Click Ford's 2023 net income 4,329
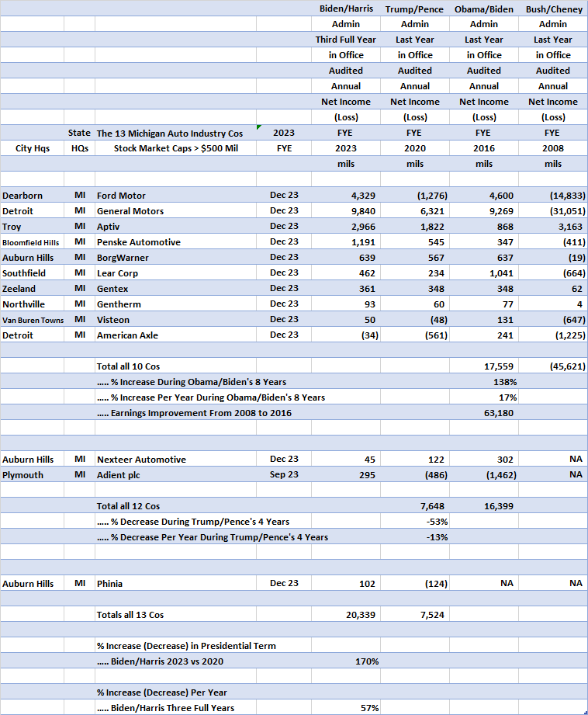Image resolution: width=588 pixels, height=715 pixels. [346, 195]
